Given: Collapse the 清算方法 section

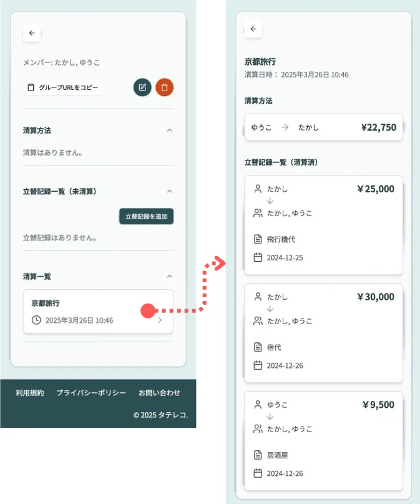Looking at the screenshot, I should pyautogui.click(x=170, y=130).
